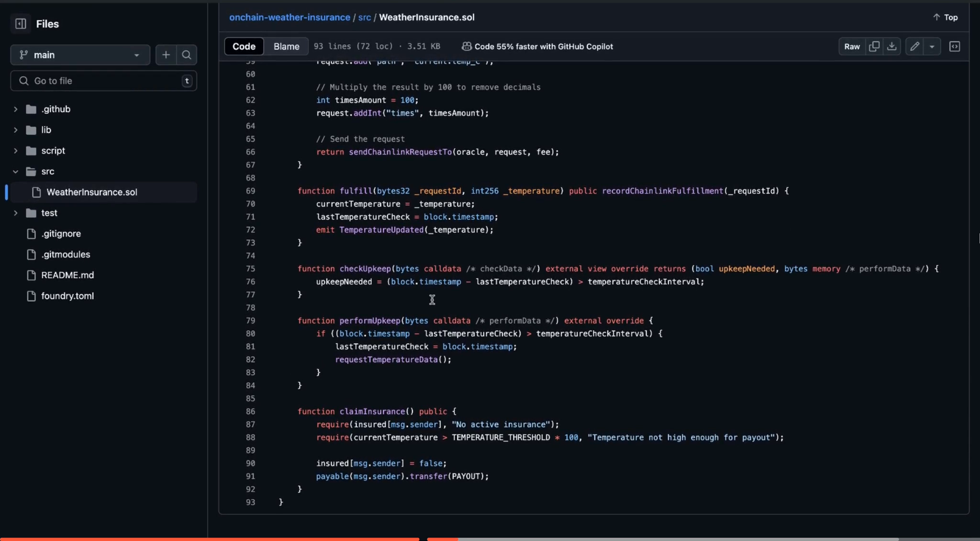Screen dimensions: 980x541
Task: Open the test folder icon
Action: [31, 213]
